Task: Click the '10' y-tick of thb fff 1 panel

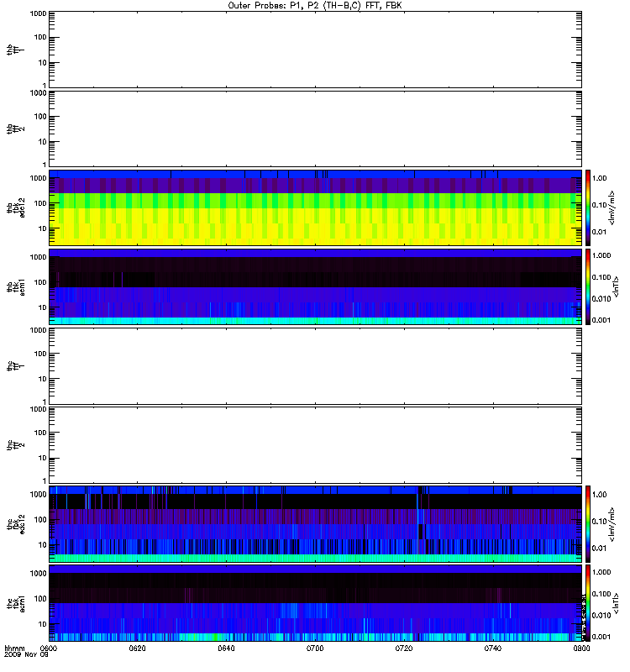Action: pos(43,62)
